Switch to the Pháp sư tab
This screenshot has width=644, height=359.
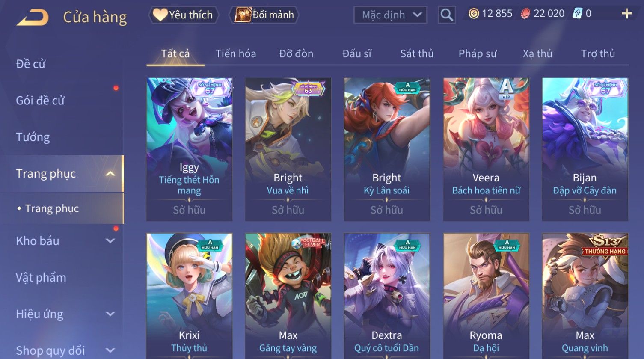point(478,54)
